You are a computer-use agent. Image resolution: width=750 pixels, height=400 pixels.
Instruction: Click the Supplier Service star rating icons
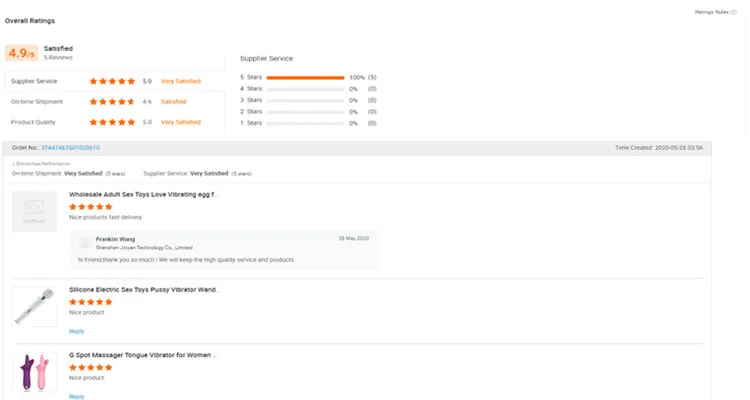click(x=112, y=81)
